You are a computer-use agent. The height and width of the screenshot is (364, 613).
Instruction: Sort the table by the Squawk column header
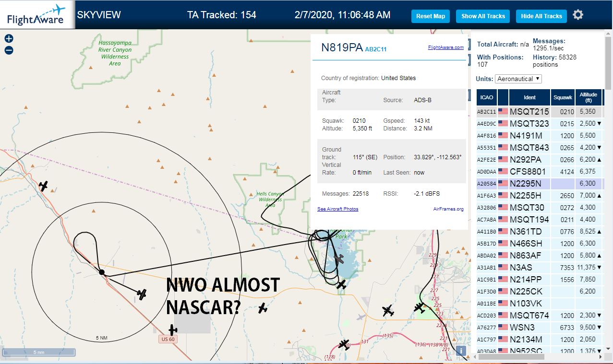pyautogui.click(x=563, y=97)
